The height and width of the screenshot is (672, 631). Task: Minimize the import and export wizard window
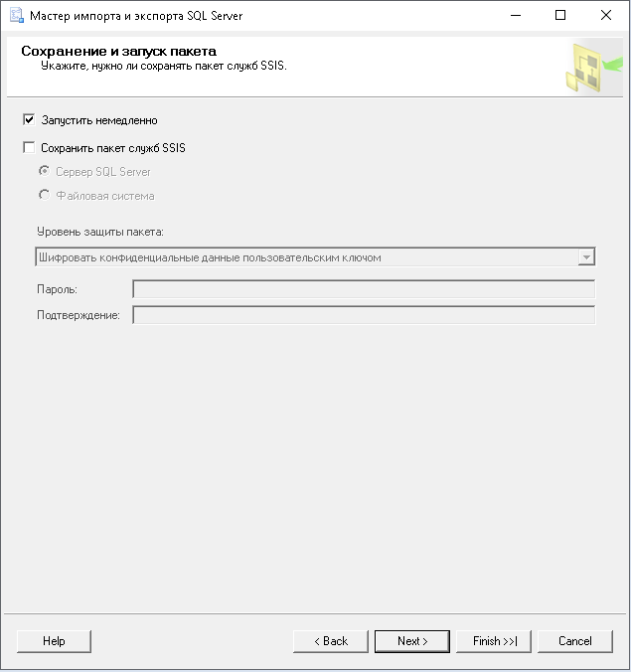[515, 16]
